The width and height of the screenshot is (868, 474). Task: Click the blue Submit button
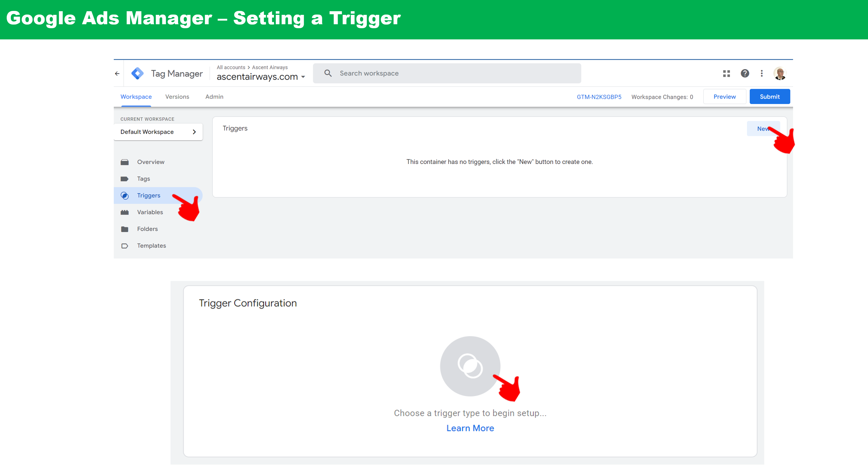click(770, 97)
